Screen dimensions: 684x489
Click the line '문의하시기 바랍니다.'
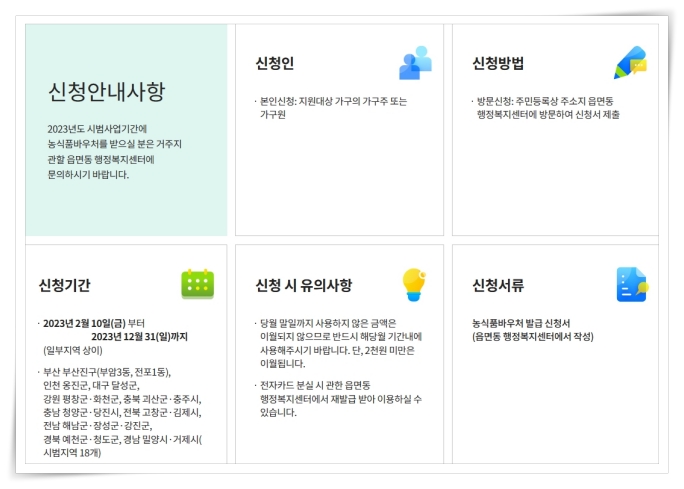coord(88,174)
